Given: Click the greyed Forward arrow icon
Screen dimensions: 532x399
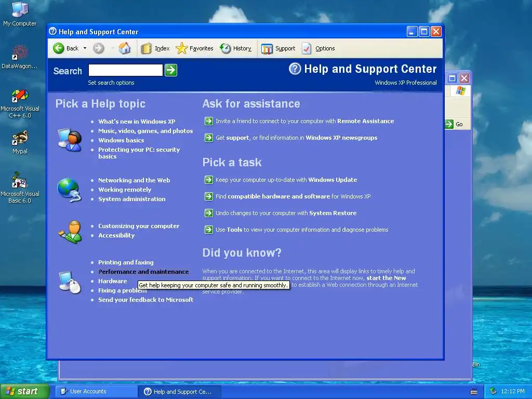Looking at the screenshot, I should (x=98, y=48).
